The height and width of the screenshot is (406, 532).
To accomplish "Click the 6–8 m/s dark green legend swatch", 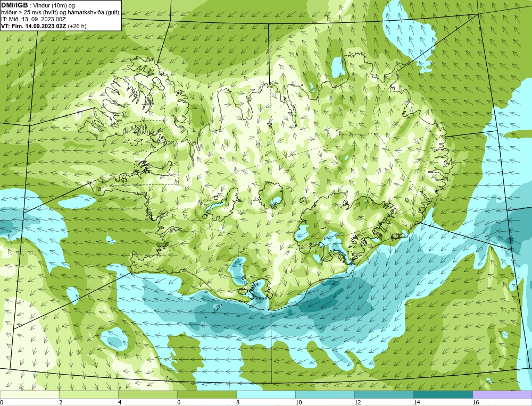I will tap(206, 394).
